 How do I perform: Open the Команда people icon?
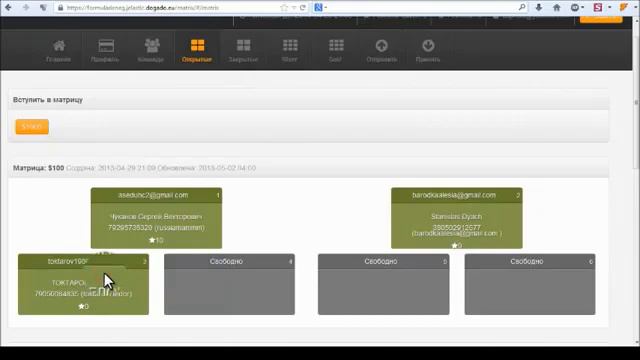point(152,45)
